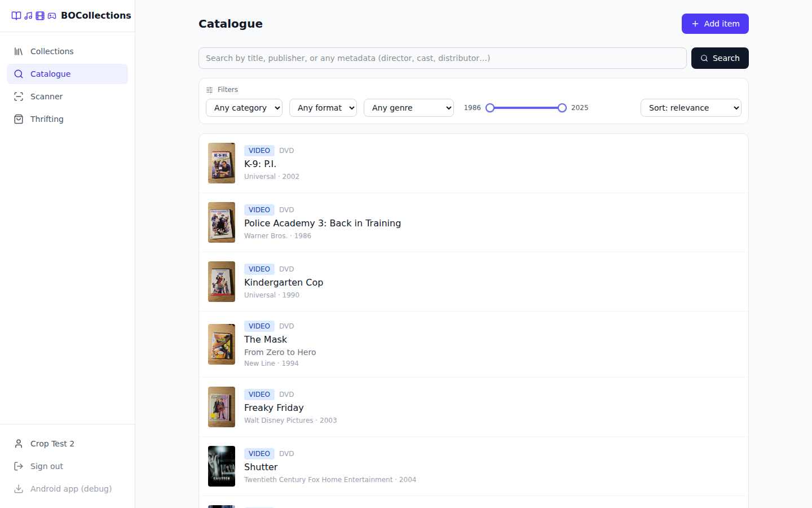This screenshot has height=508, width=812.
Task: Click the 1986 minimum year slider handle
Action: click(490, 108)
